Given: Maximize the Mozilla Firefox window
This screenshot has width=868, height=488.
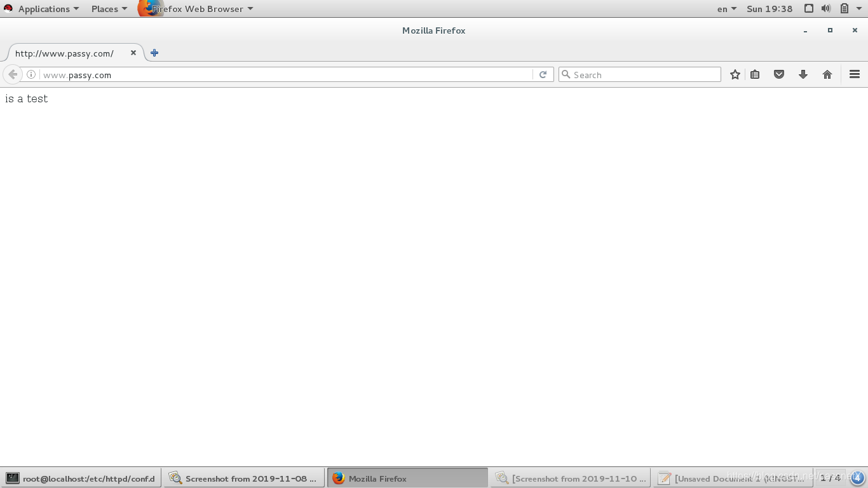Looking at the screenshot, I should point(830,30).
